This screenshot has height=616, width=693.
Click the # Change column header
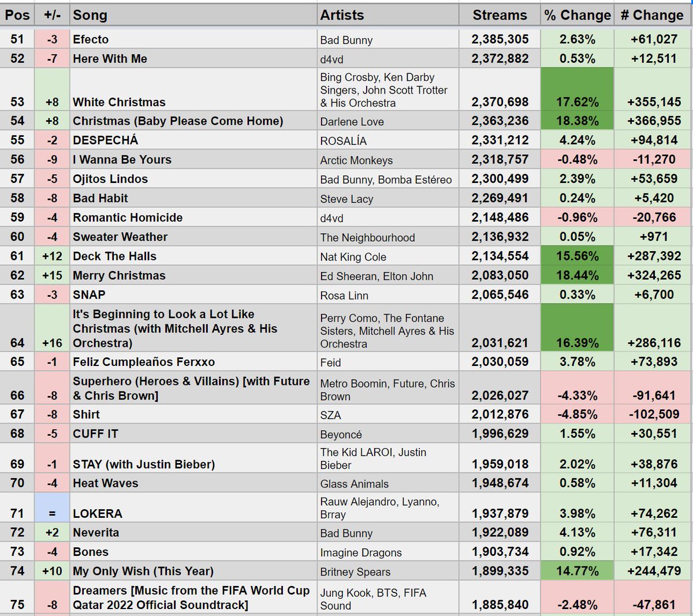click(653, 15)
